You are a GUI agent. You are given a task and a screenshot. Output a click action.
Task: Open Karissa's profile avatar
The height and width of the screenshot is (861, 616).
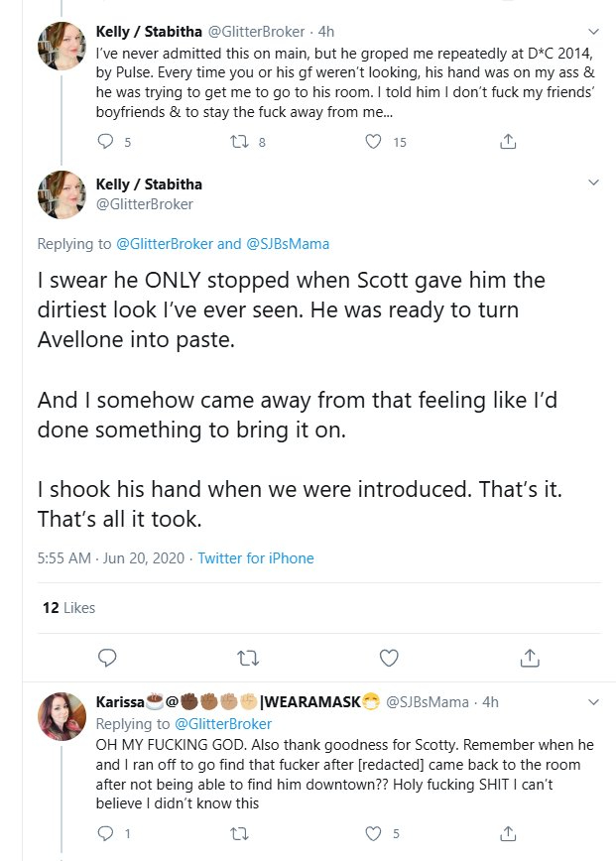click(62, 716)
